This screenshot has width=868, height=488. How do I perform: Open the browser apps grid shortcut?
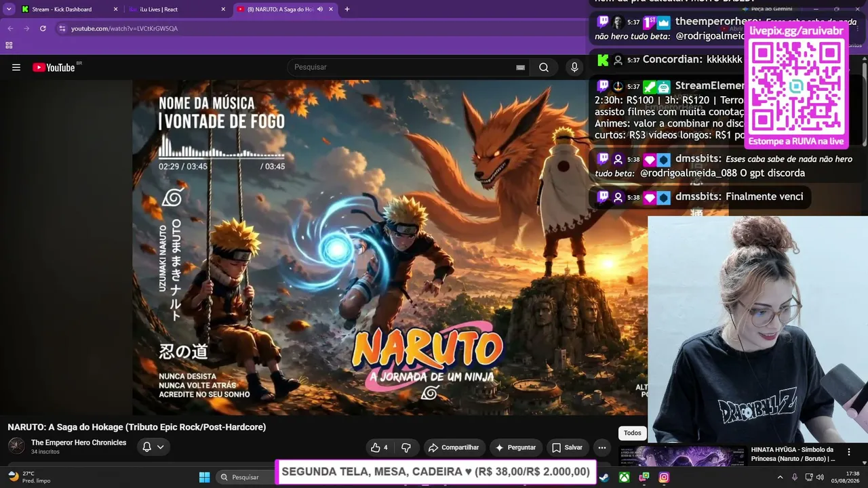pos(9,45)
